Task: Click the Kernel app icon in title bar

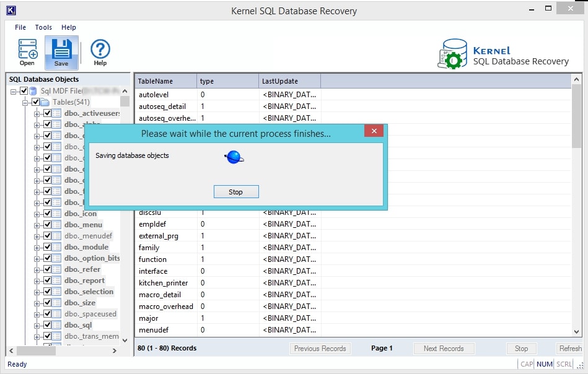Action: (11, 11)
